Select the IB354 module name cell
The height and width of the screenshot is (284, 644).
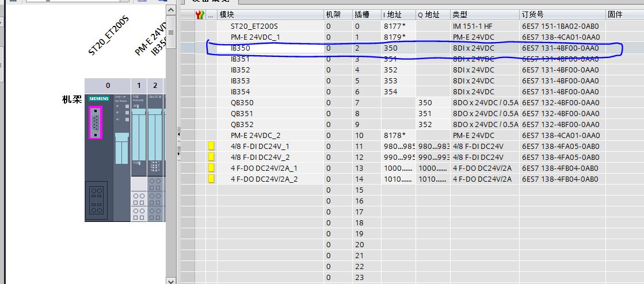coord(270,91)
